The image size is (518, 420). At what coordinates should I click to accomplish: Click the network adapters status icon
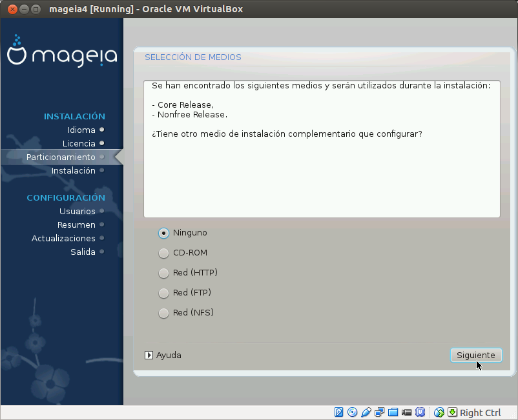coord(380,412)
